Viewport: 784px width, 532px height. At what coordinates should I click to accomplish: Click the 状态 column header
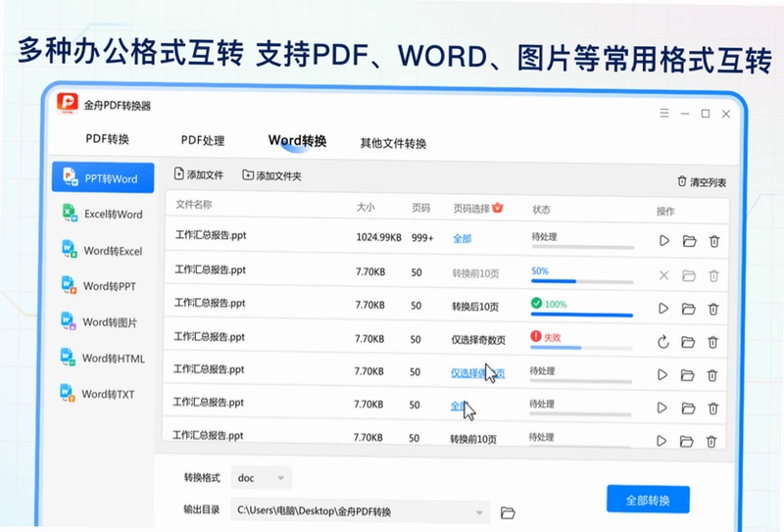(542, 209)
